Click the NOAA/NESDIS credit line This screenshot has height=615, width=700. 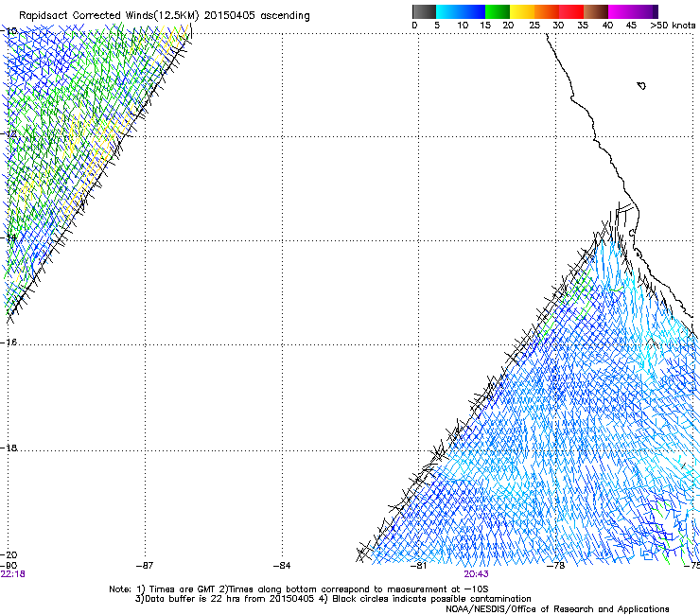click(557, 609)
